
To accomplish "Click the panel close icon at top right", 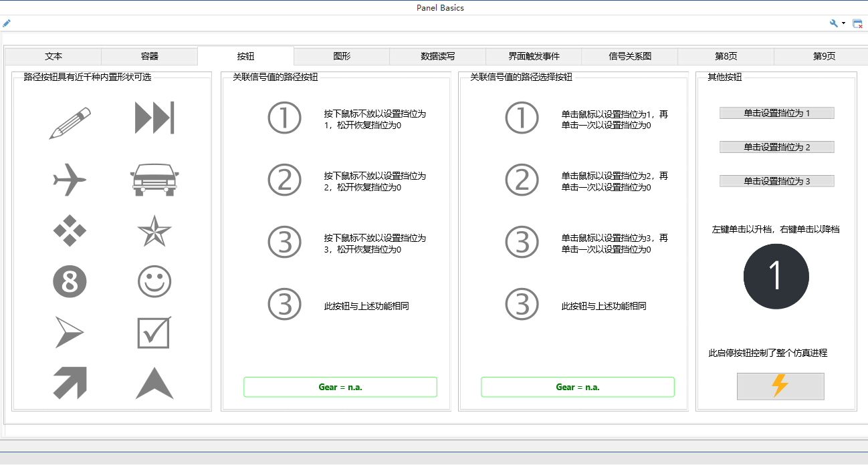I will coord(857,23).
